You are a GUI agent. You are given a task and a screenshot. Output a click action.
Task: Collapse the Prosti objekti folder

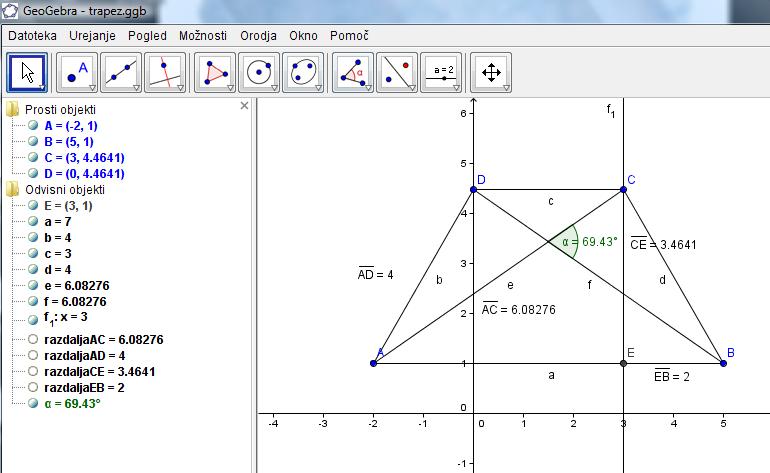click(x=12, y=109)
